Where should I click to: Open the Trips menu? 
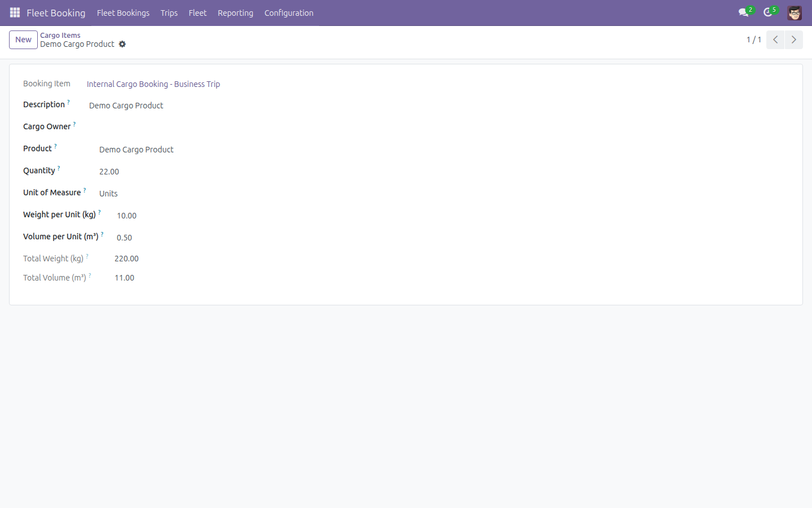pyautogui.click(x=169, y=12)
